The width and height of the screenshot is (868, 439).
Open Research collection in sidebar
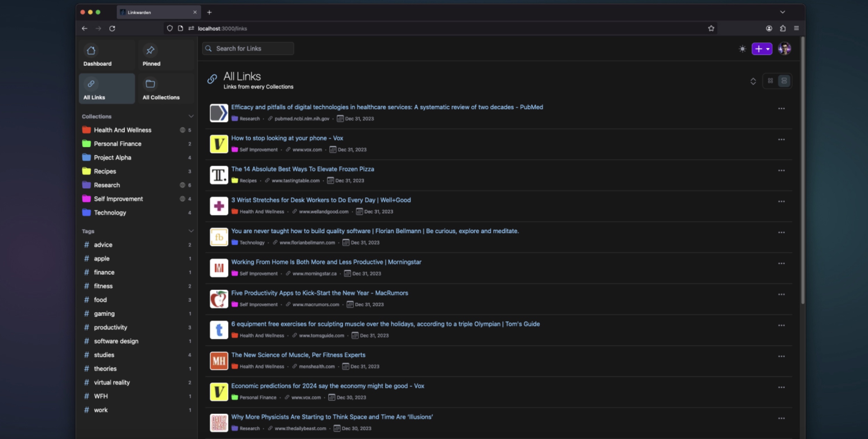pos(137,185)
